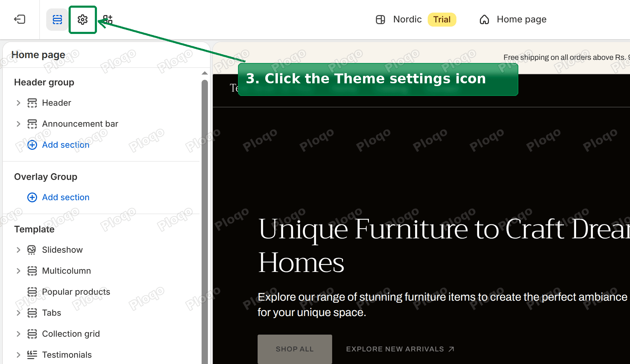Screen dimensions: 630x364
Task: Expand the Collection grid section
Action: tap(19, 334)
